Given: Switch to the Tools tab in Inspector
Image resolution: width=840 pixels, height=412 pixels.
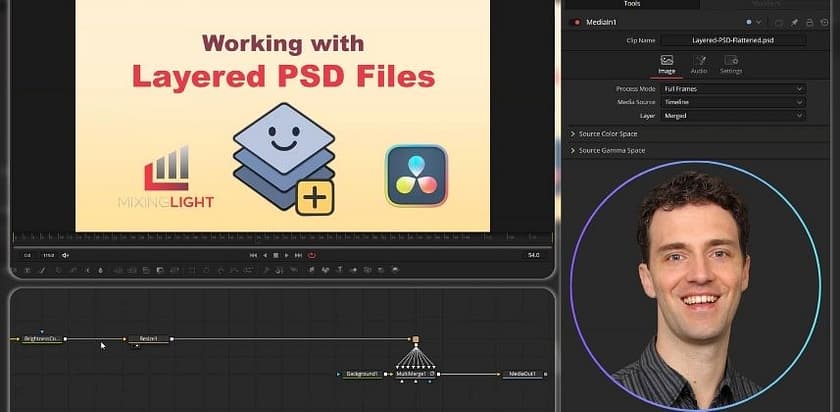Looking at the screenshot, I should pos(632,4).
